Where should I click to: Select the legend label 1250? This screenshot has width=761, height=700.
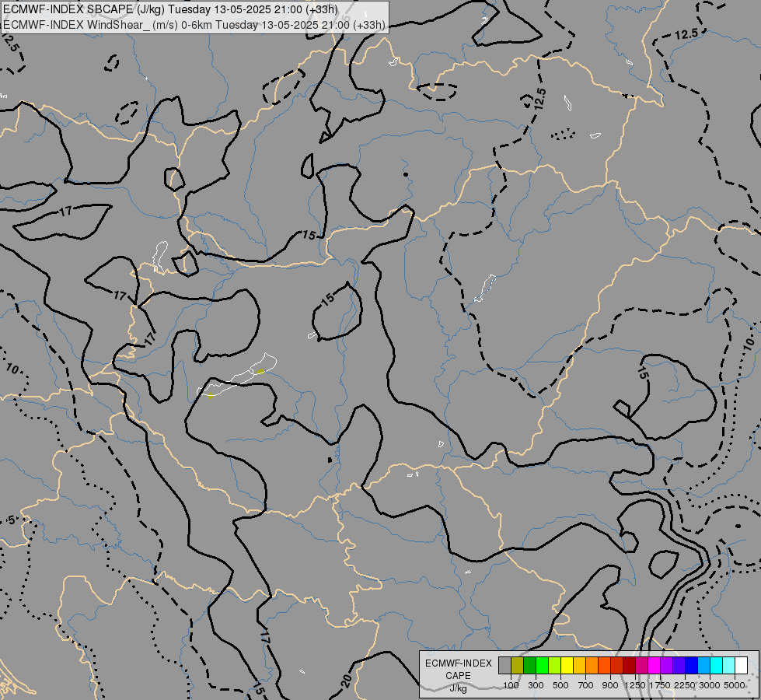635,685
